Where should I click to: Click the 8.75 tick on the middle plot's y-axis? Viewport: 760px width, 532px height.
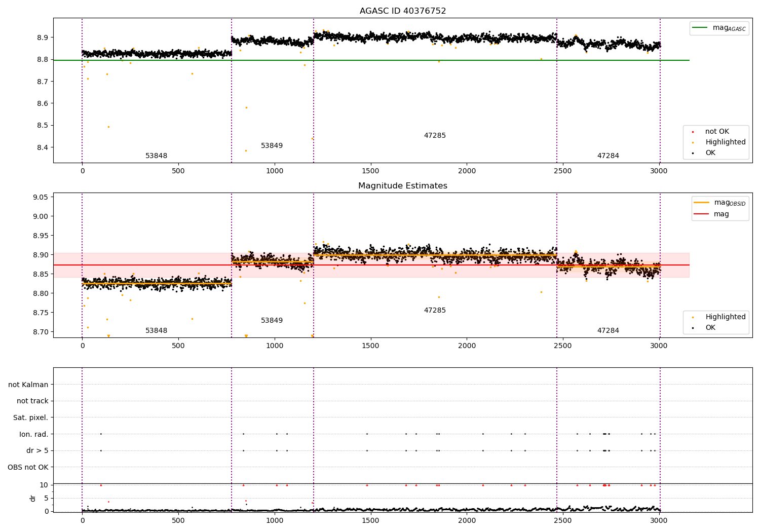41,313
